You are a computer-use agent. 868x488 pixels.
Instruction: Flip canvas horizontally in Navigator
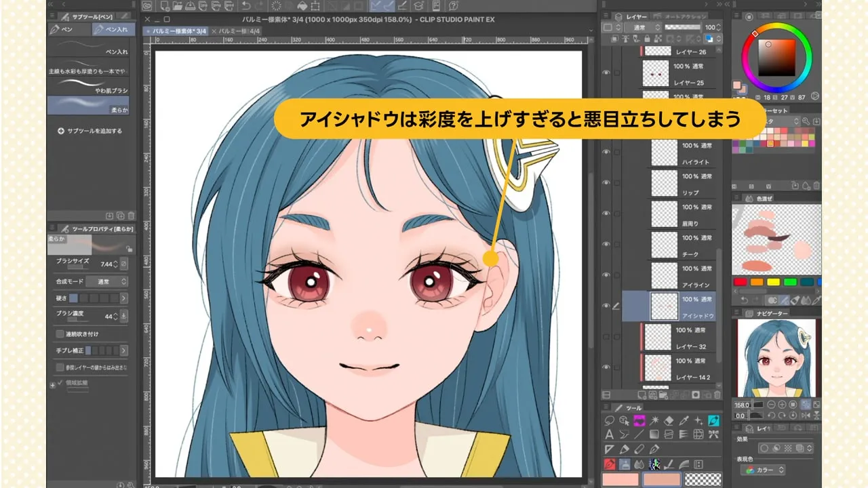click(x=805, y=415)
